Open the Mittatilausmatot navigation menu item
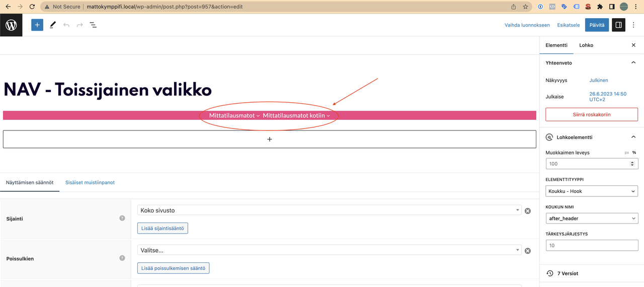644x287 pixels. (234, 115)
